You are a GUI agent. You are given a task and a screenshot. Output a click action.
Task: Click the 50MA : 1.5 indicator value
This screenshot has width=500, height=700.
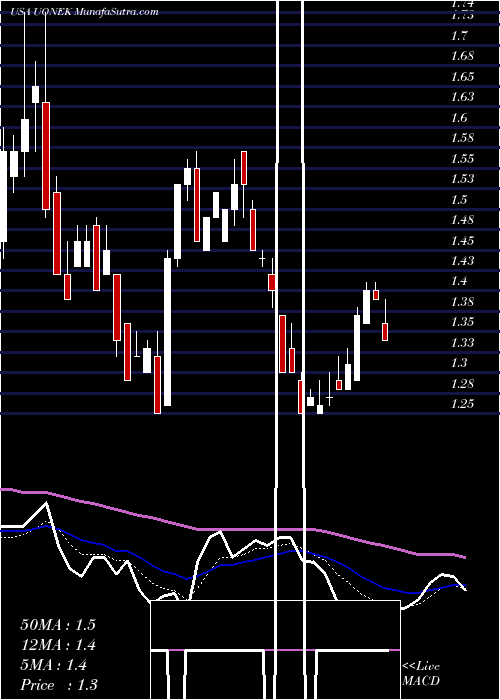tap(58, 625)
